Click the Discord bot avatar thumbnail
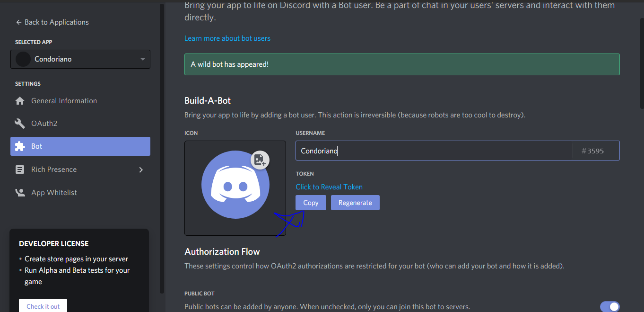Screen dimensions: 644x312 235,185
